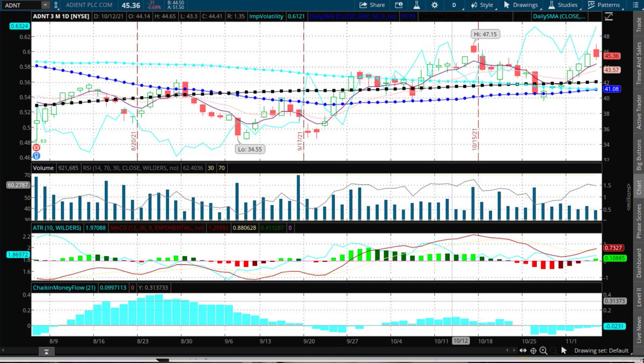Screen dimensions: 644x363
Task: Click the Lo: 34.55 price bubble
Action: (x=250, y=149)
